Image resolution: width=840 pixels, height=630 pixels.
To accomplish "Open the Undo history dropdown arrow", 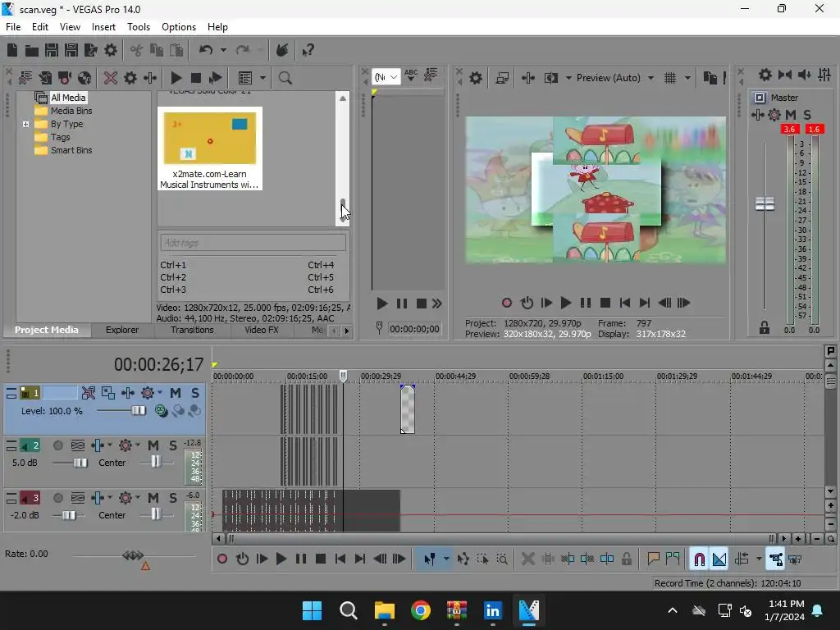I will [223, 50].
